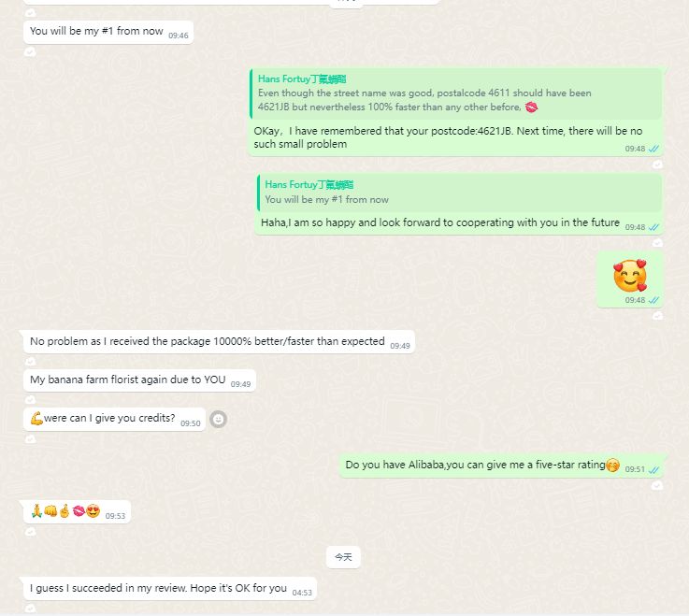Click read-receipt ticks on Alibaba five-star message
Image resolution: width=689 pixels, height=616 pixels.
653,469
